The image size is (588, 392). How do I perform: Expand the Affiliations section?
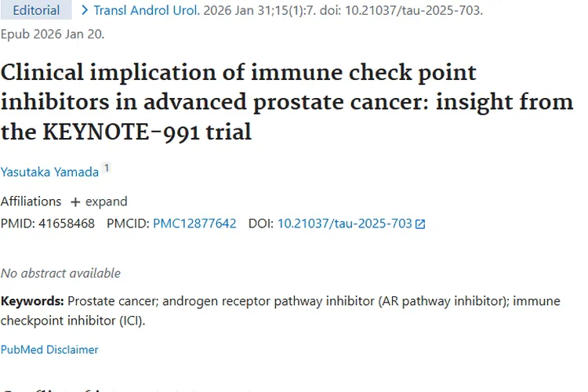(x=99, y=201)
